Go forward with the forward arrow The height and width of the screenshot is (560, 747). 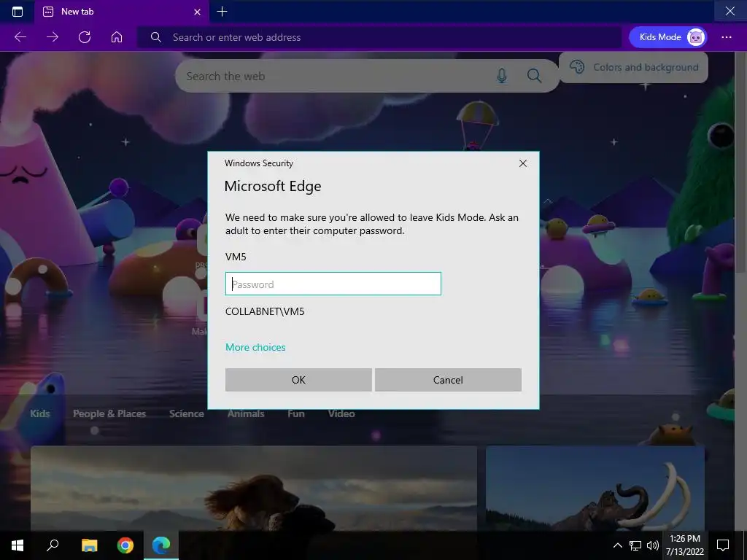point(53,37)
